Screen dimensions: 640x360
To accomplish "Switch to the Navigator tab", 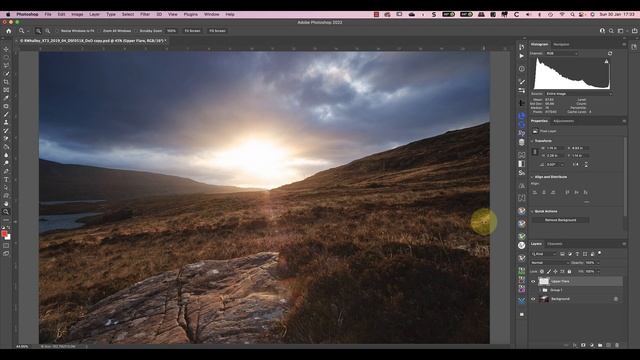I will point(561,44).
